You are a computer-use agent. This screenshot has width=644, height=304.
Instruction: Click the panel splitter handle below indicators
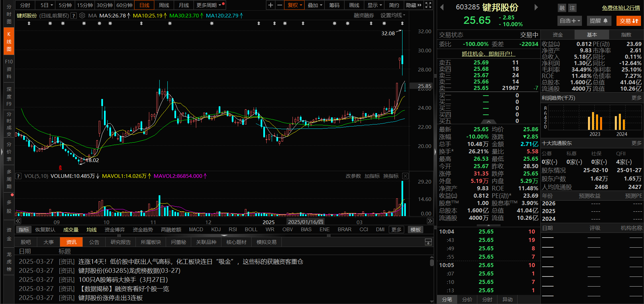click(224, 236)
